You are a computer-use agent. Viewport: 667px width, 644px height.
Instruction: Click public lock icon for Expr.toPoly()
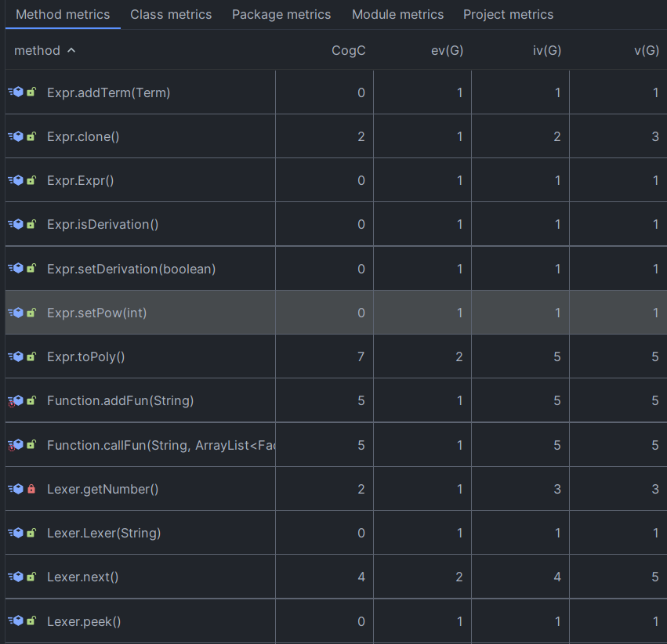click(x=31, y=356)
